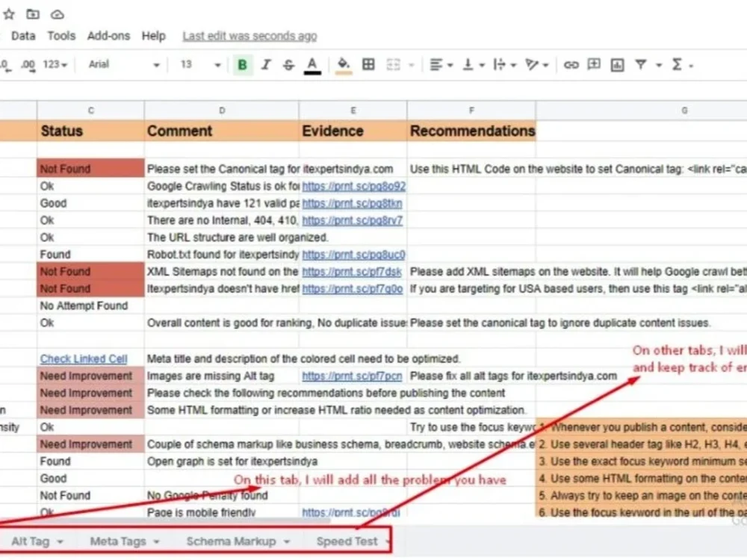Switch to the Speed Test sheet tab
This screenshot has height=560, width=747.
point(347,541)
